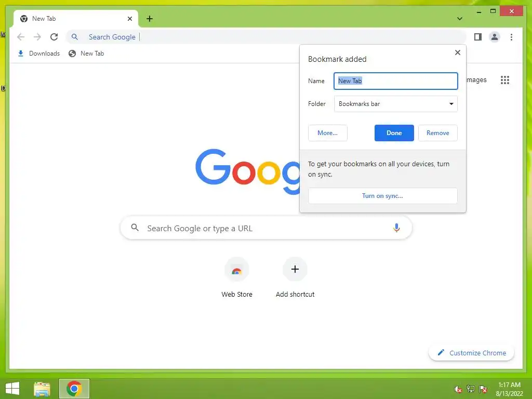Reload the page with the refresh icon
This screenshot has height=399, width=532.
tap(54, 37)
